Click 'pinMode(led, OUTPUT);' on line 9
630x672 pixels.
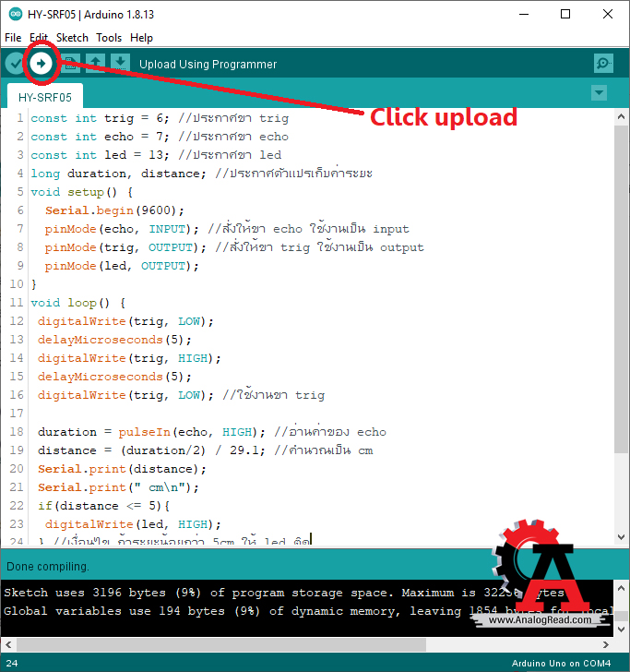pos(122,266)
